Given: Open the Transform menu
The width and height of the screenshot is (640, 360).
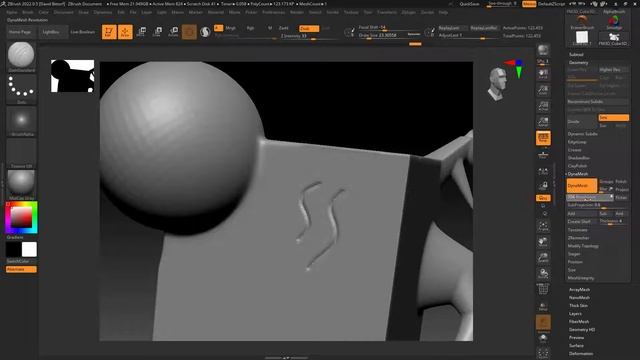Looking at the screenshot, I should (x=387, y=12).
